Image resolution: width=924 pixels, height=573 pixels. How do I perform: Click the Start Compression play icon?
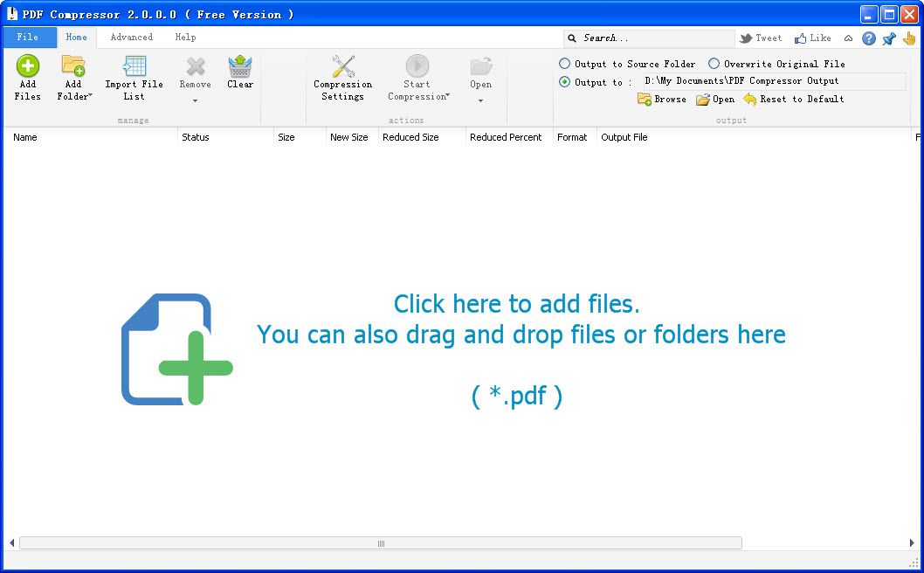417,66
